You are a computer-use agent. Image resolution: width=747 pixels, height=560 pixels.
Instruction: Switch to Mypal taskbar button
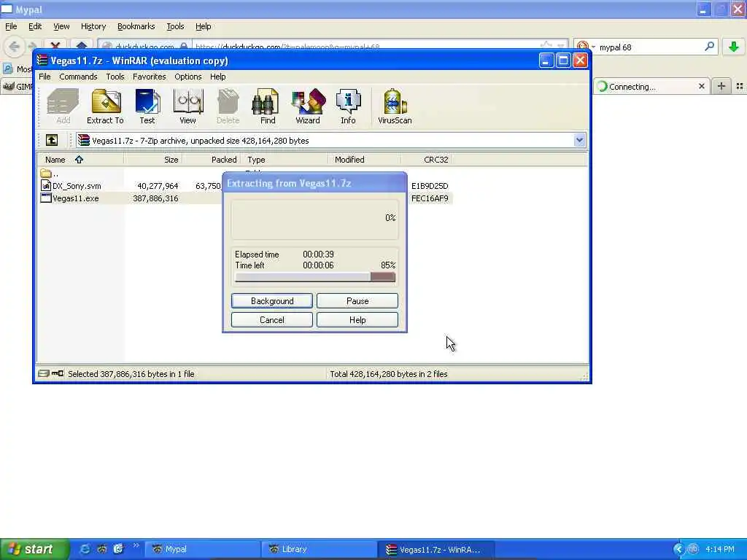[203, 549]
